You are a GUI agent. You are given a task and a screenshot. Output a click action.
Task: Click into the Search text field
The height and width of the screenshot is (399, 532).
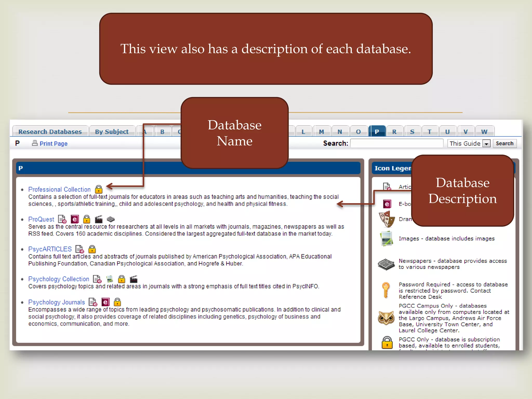pos(397,143)
